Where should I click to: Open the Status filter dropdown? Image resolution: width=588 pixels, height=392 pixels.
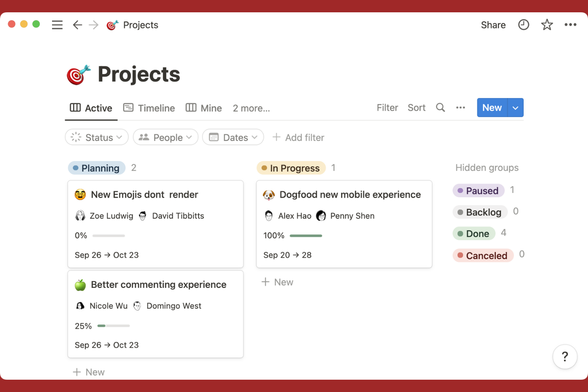pyautogui.click(x=97, y=137)
